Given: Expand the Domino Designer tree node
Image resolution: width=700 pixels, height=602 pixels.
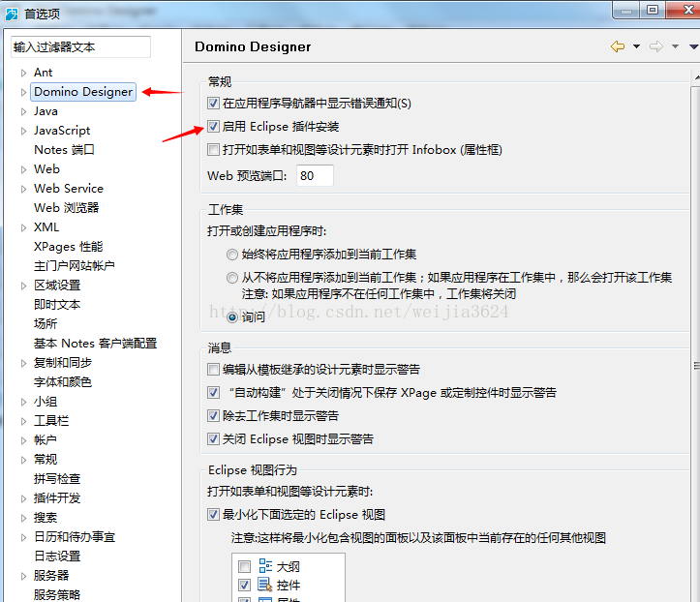Looking at the screenshot, I should click(x=23, y=92).
